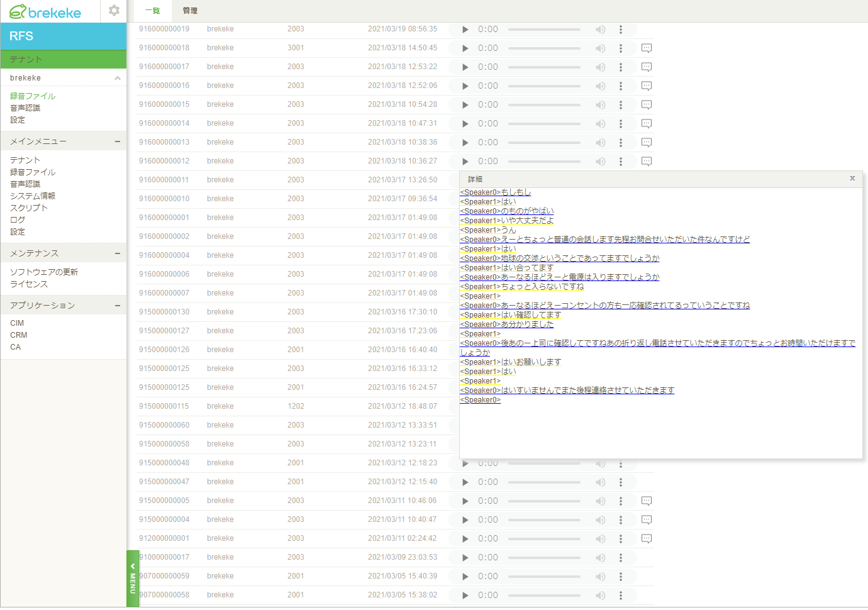Open transcript icon for recording 915000000005
This screenshot has height=610, width=868.
(x=646, y=501)
